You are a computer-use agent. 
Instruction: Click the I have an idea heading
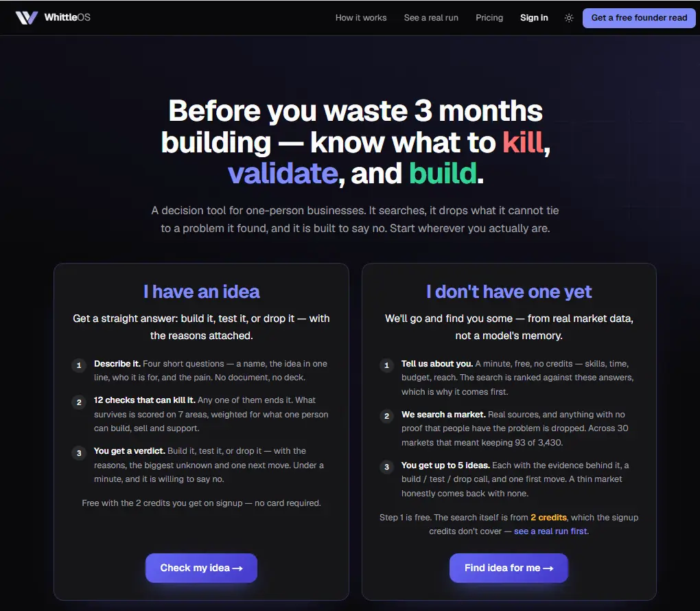click(x=201, y=292)
